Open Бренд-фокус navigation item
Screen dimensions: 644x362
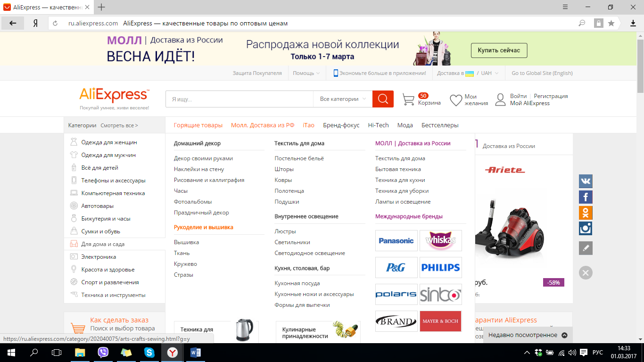tap(341, 125)
